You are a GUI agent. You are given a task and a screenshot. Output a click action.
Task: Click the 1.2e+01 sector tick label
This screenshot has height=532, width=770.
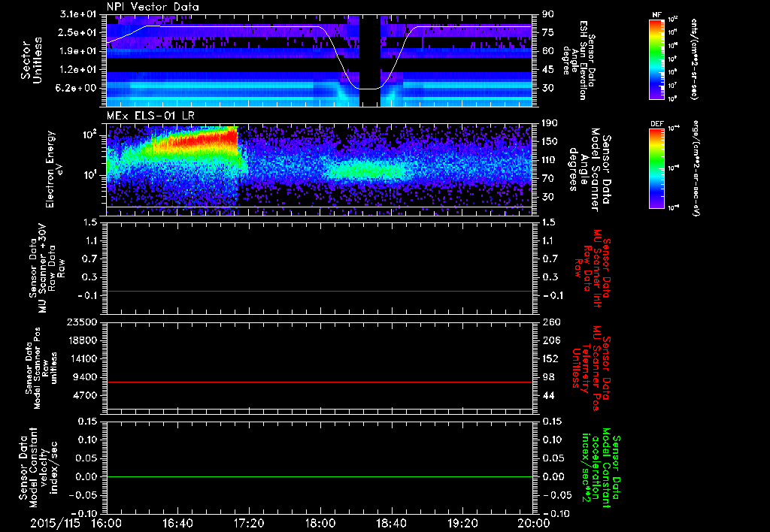coord(78,70)
